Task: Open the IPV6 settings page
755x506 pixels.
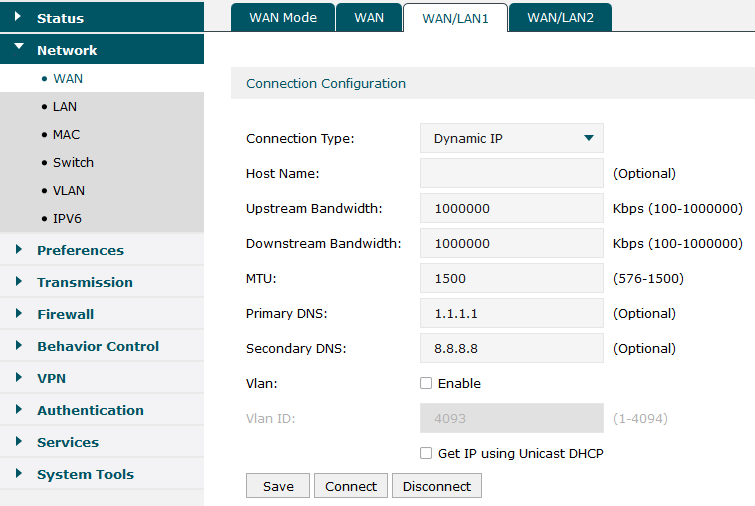Action: (67, 218)
